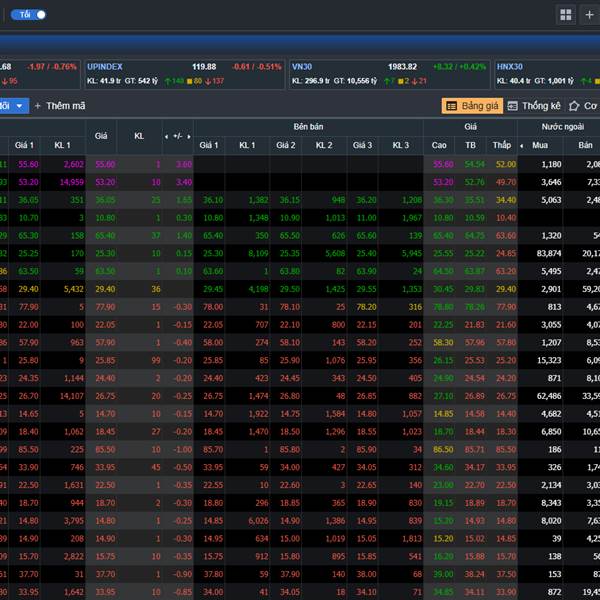
Task: Click the KL matched volume column header
Action: coord(140,136)
